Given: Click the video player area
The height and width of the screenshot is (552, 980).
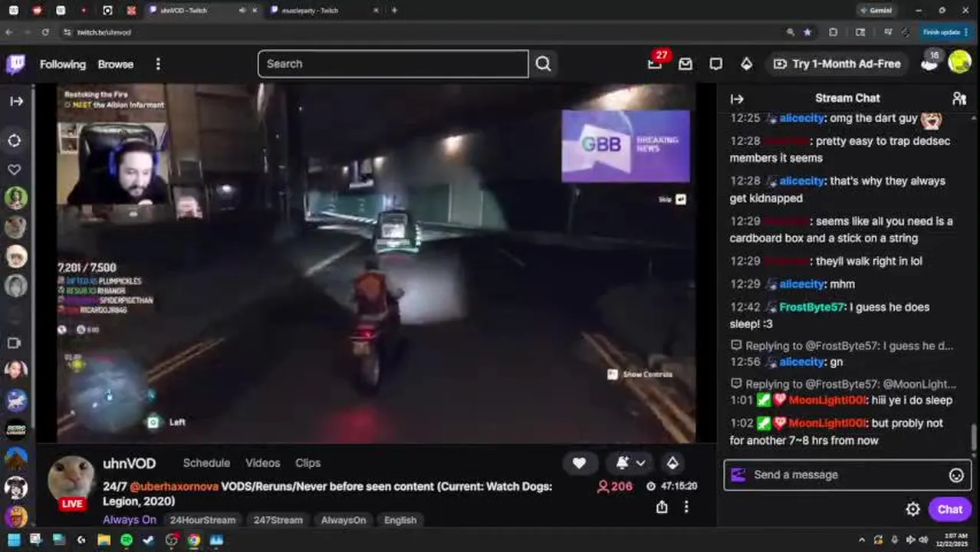Looking at the screenshot, I should coord(376,263).
